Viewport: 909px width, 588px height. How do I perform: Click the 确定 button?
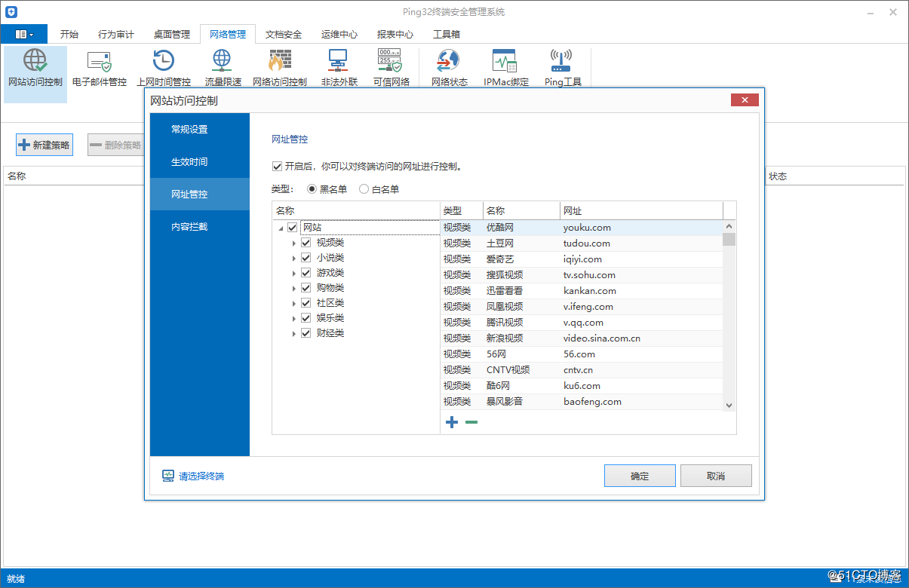640,476
